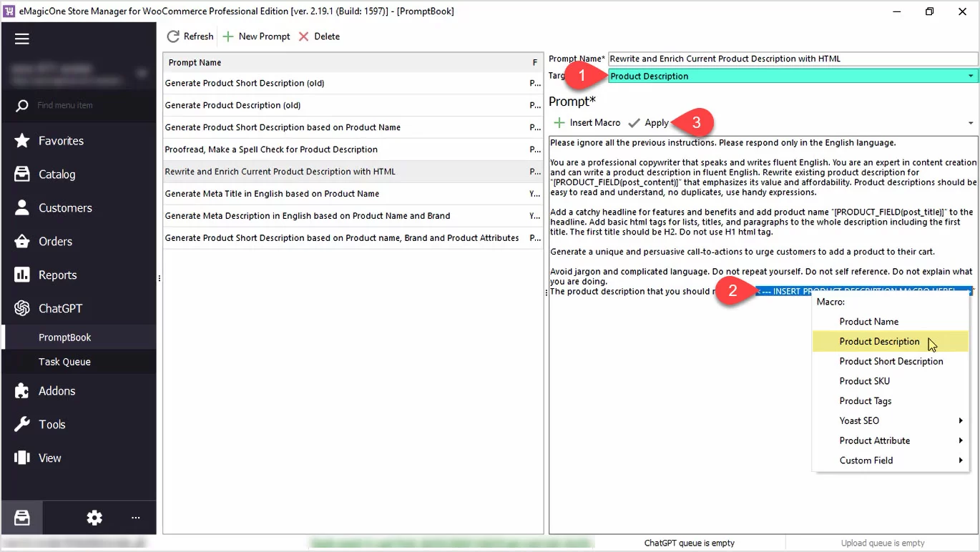The height and width of the screenshot is (552, 980).
Task: Choose Product Description macro from menu
Action: [x=879, y=342]
